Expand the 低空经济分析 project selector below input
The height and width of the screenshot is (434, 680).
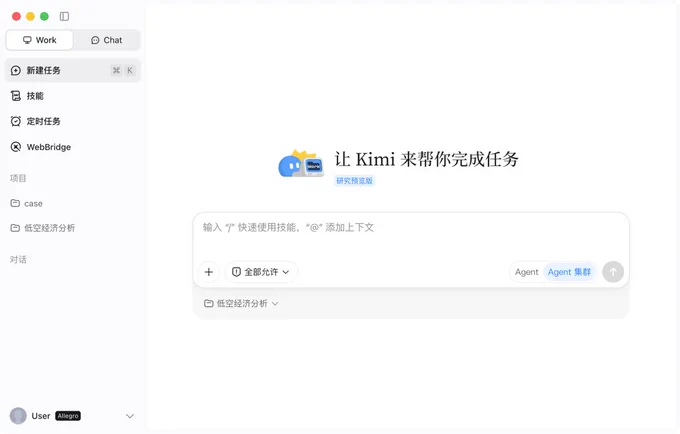(241, 303)
